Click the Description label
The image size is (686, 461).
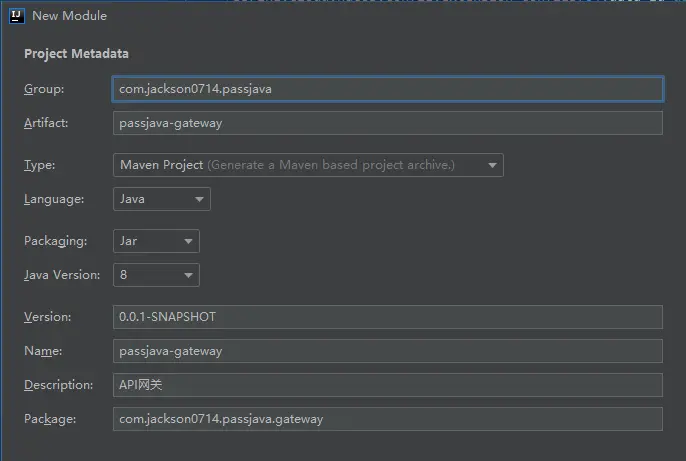click(x=58, y=385)
